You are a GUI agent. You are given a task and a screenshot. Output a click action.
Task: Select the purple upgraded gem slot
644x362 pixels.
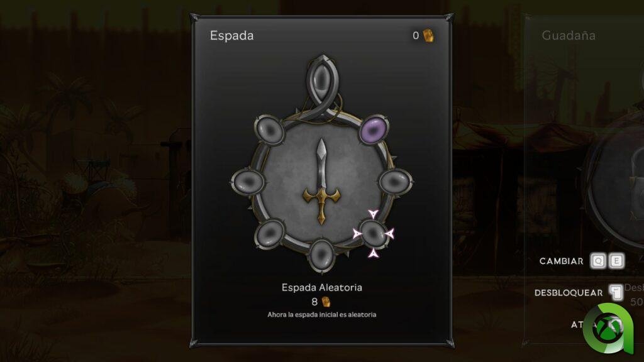pyautogui.click(x=374, y=129)
